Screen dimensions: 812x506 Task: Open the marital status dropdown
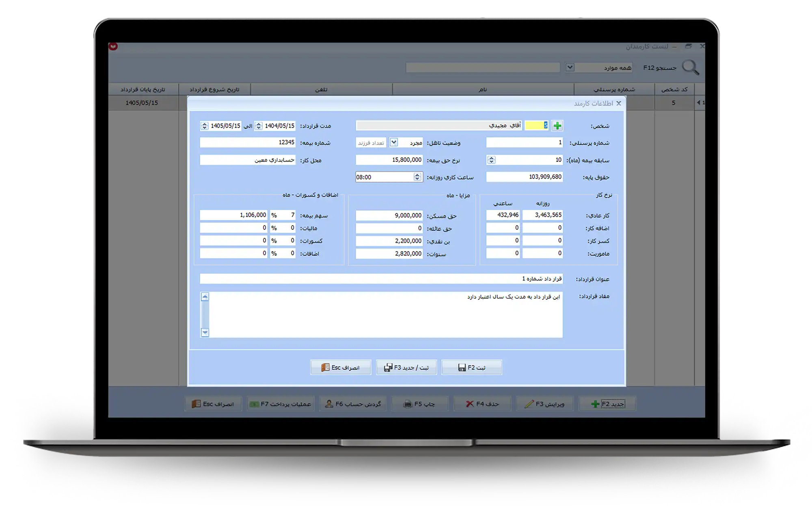click(x=393, y=142)
